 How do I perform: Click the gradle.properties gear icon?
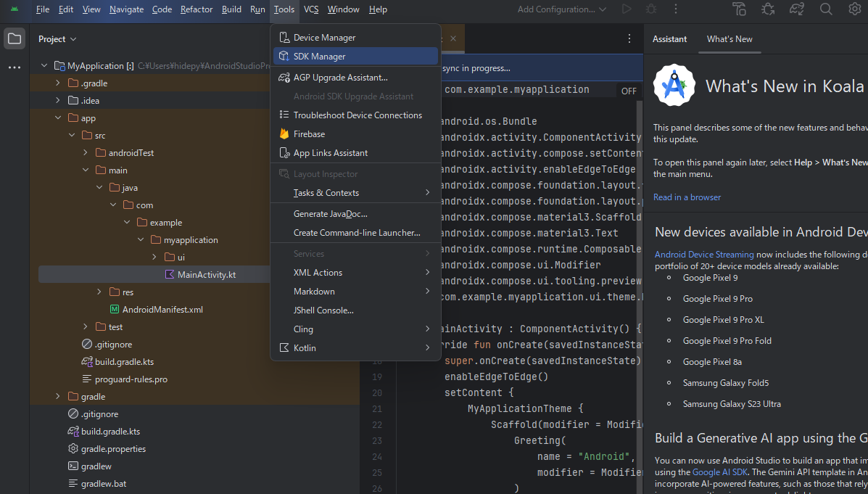(x=73, y=448)
